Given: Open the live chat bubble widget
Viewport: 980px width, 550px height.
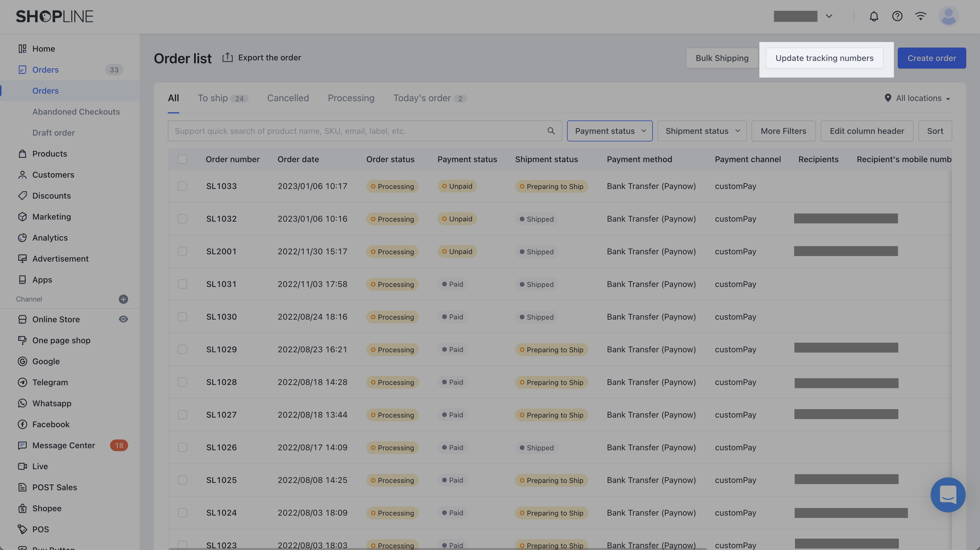Looking at the screenshot, I should [948, 495].
